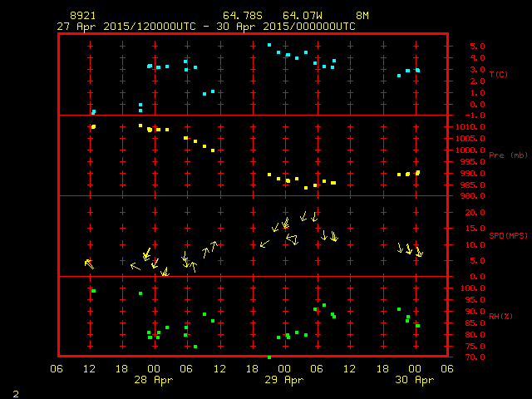This screenshot has width=532, height=399.
Task: Click the '15.0' wind speed tick value
Action: point(475,229)
